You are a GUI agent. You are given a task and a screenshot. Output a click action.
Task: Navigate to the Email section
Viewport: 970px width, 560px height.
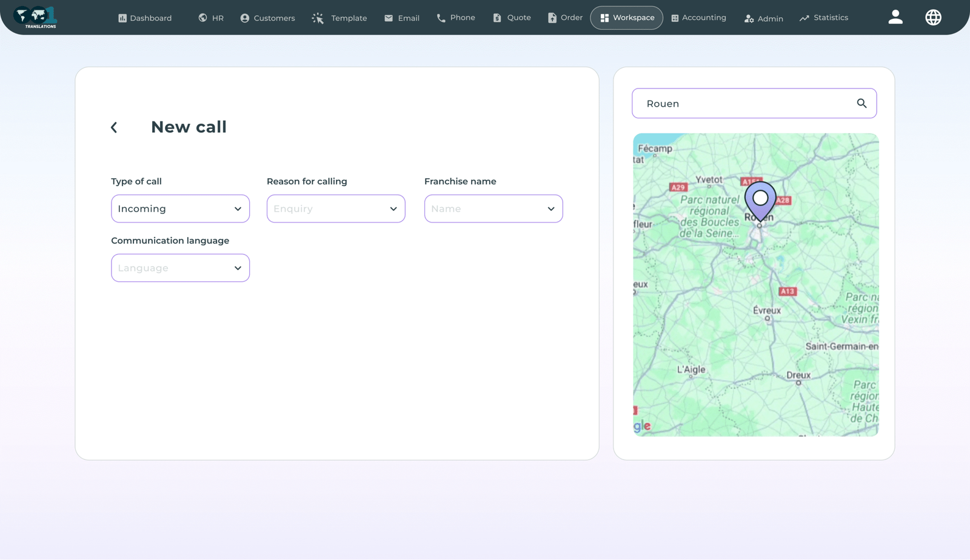point(402,18)
